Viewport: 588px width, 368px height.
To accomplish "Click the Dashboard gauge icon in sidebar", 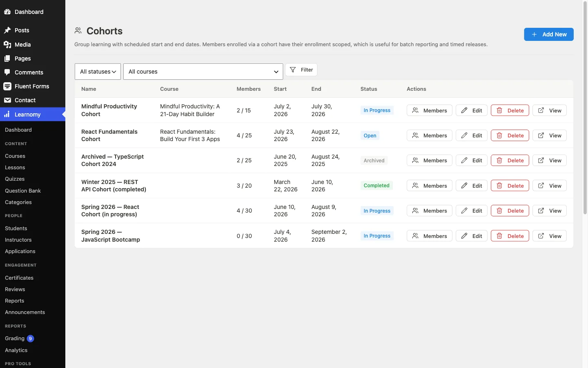I will click(7, 12).
